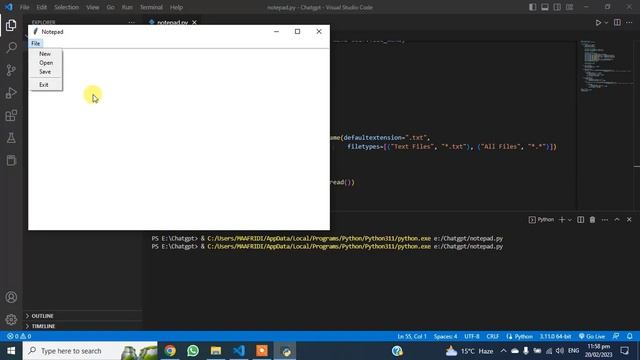Open File Explorer from taskbar

(x=216, y=351)
